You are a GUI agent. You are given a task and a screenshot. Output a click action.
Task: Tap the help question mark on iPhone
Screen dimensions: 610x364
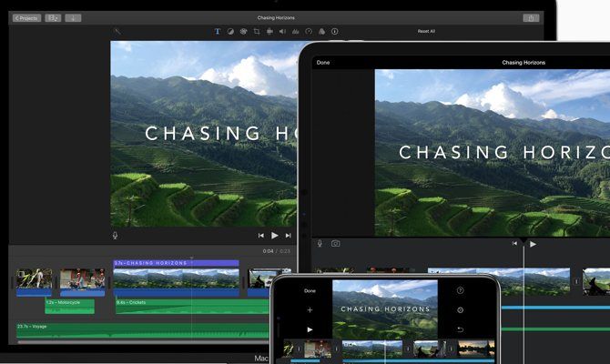461,291
